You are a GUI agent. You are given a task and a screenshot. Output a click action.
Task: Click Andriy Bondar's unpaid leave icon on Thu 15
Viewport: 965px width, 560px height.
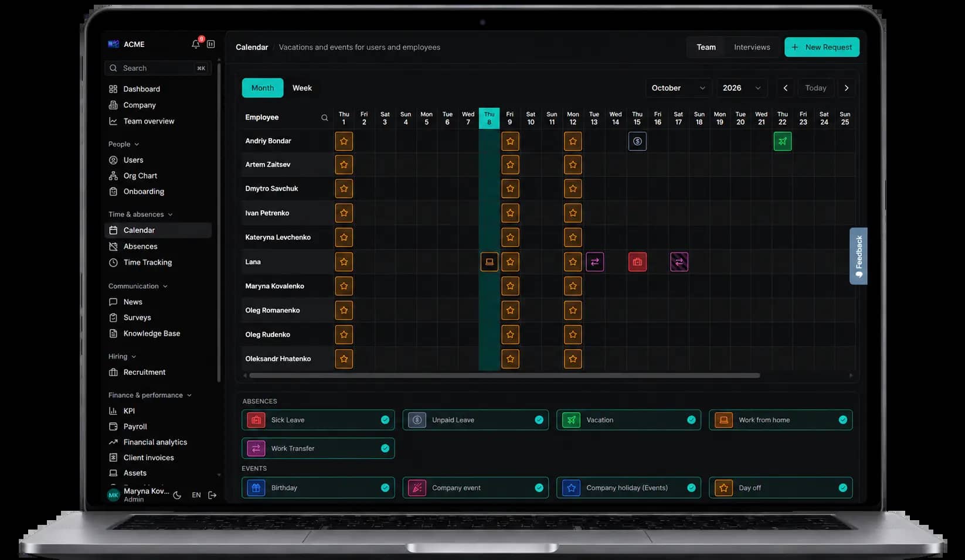[637, 141]
